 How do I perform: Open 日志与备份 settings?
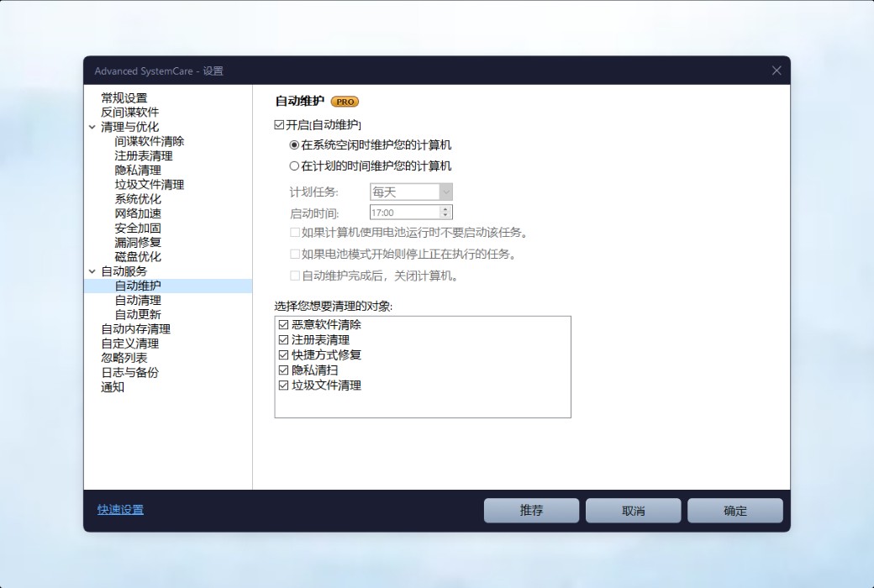click(x=130, y=373)
